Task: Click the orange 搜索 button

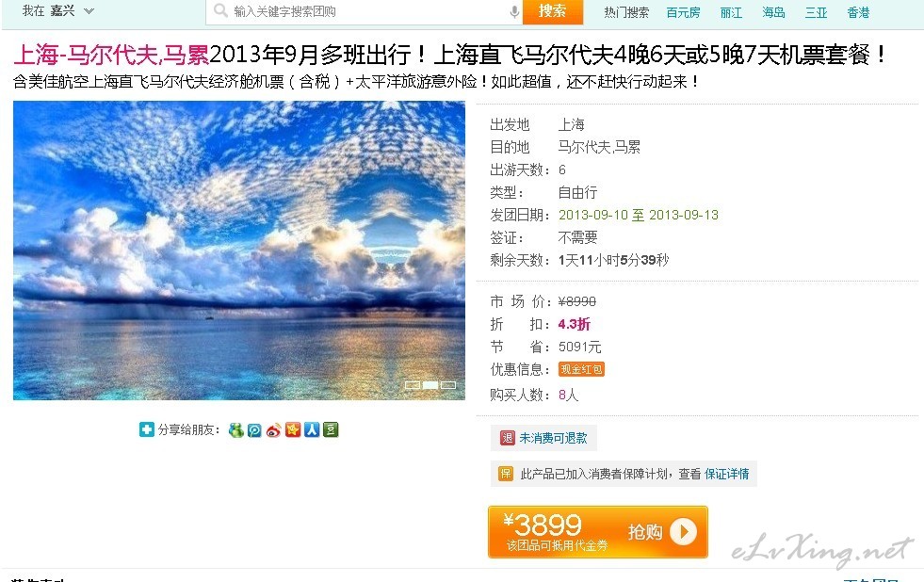Action: click(x=552, y=11)
